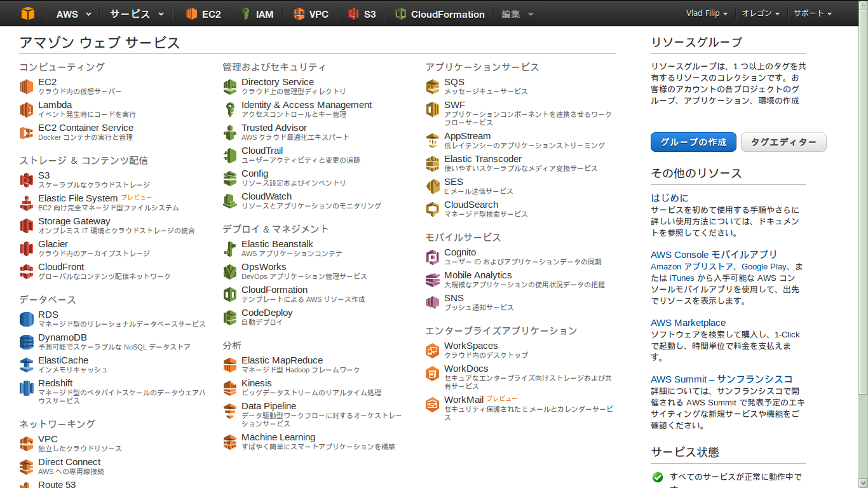This screenshot has height=488, width=868.
Task: Click the WorkSpaces icon
Action: coord(432,350)
